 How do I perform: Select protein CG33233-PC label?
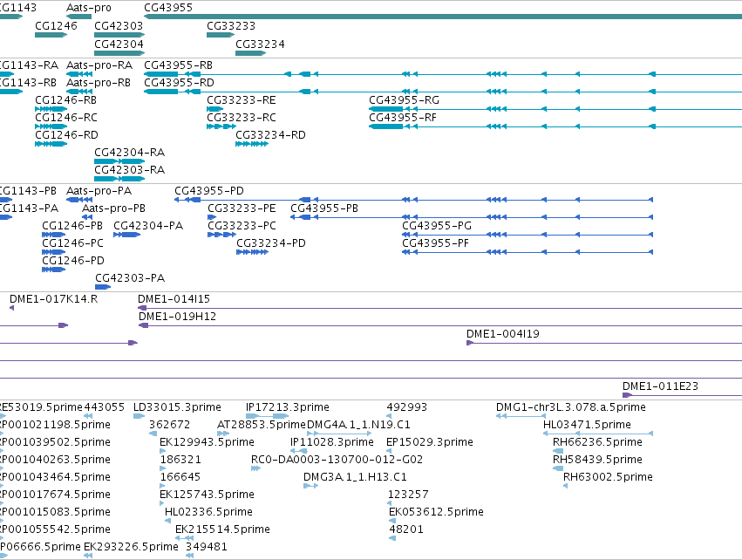click(x=242, y=225)
